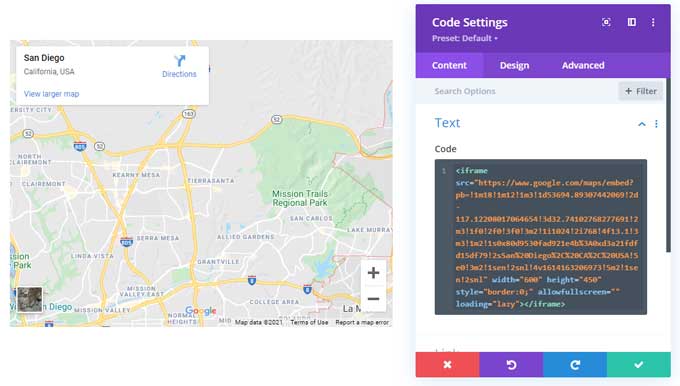Switch to the Design tab
Viewport: 680px width, 386px height.
point(514,65)
